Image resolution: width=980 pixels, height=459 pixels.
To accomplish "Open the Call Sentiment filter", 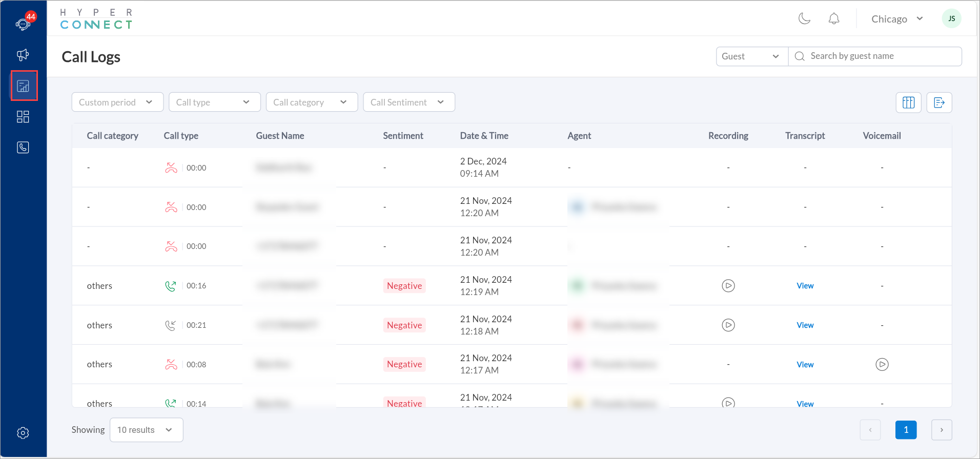I will pyautogui.click(x=409, y=102).
